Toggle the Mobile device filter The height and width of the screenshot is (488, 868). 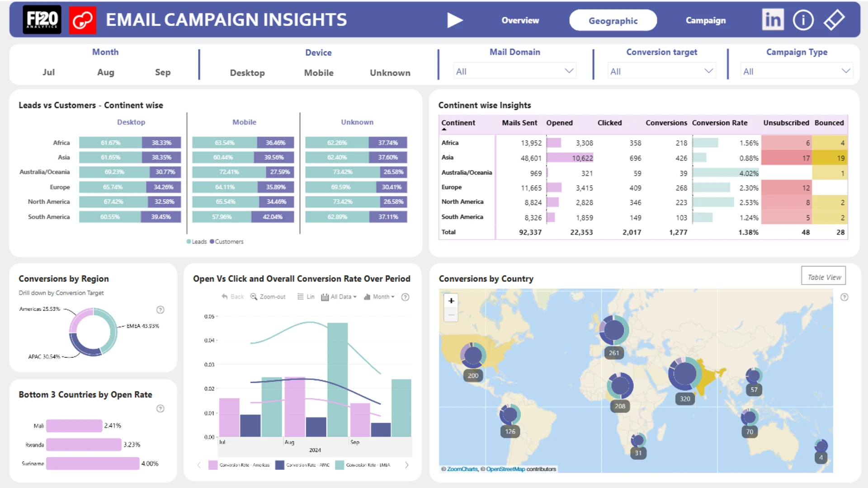pos(318,73)
